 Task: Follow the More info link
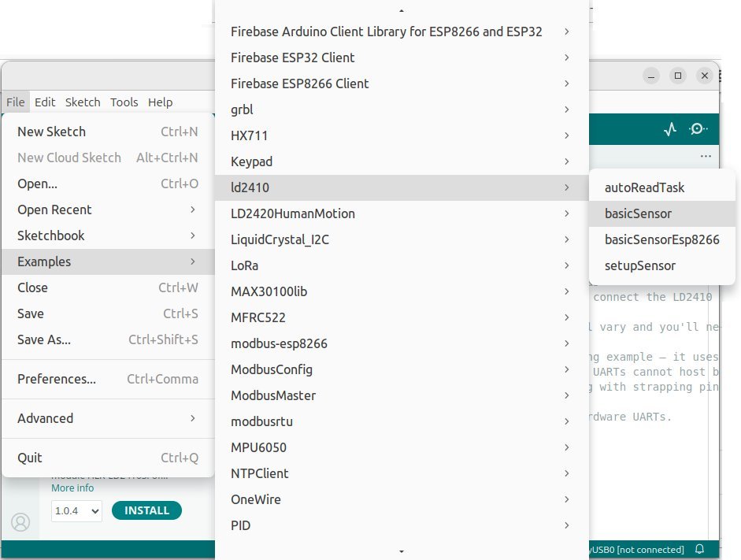click(72, 488)
